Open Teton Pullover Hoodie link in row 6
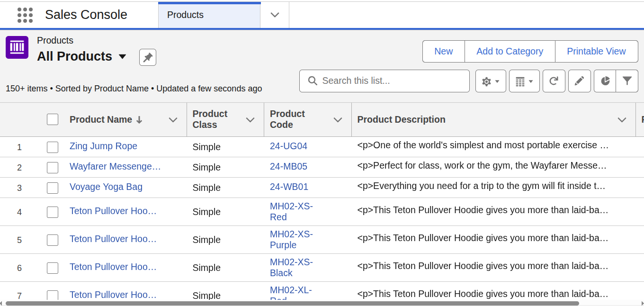 [113, 267]
